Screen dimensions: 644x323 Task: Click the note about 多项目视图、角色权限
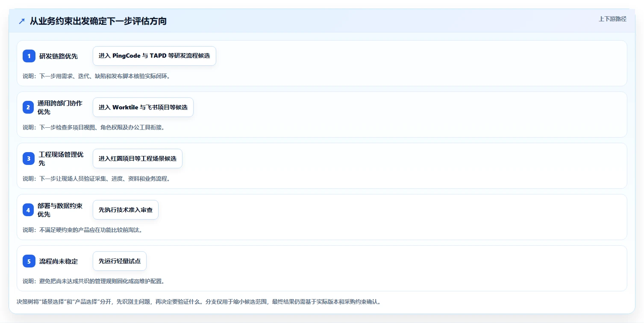pyautogui.click(x=94, y=127)
